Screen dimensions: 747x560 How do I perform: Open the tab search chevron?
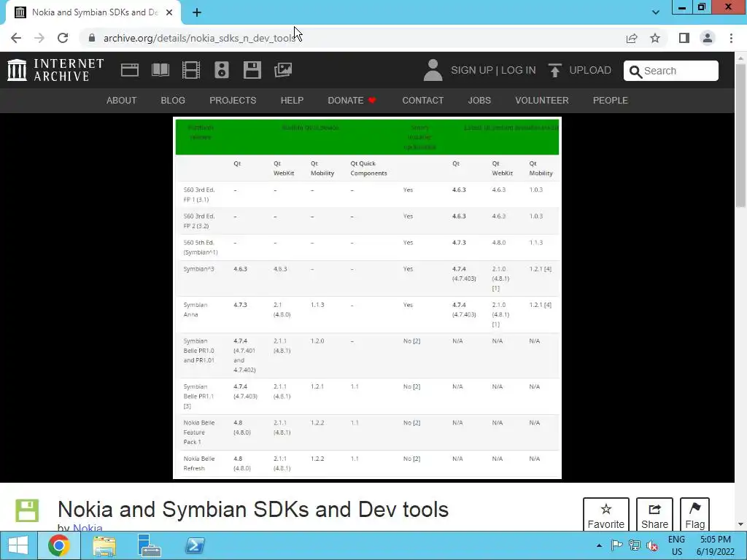tap(656, 12)
